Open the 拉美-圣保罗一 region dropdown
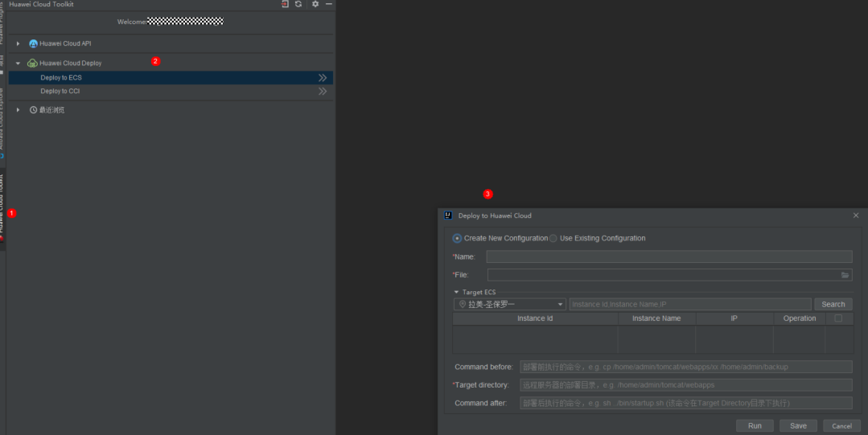868x435 pixels. [x=510, y=305]
